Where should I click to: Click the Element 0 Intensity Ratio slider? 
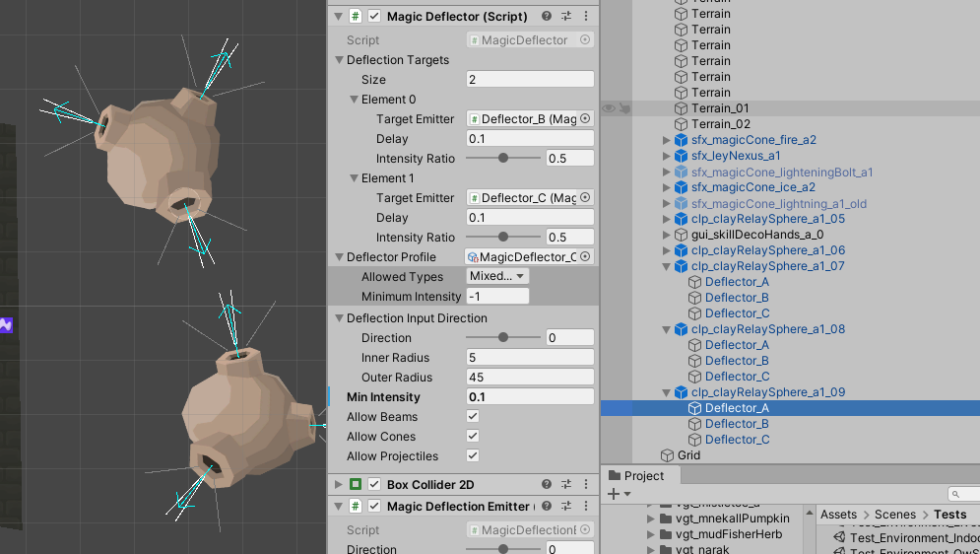[502, 158]
